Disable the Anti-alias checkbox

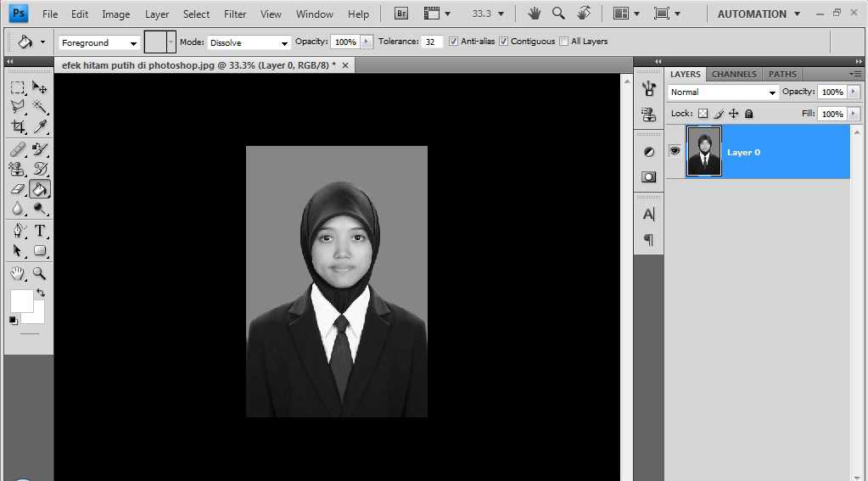pyautogui.click(x=453, y=42)
